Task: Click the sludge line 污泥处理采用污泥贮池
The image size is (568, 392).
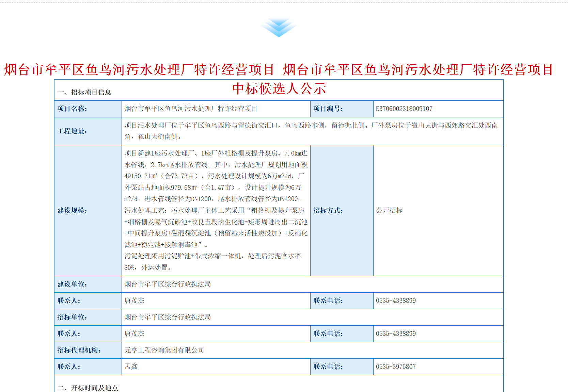Action: click(212, 262)
